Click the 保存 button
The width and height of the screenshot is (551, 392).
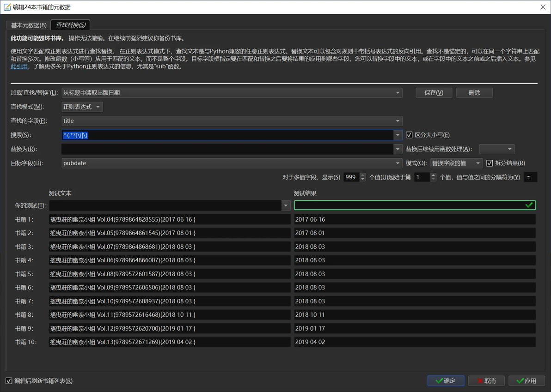coord(434,93)
